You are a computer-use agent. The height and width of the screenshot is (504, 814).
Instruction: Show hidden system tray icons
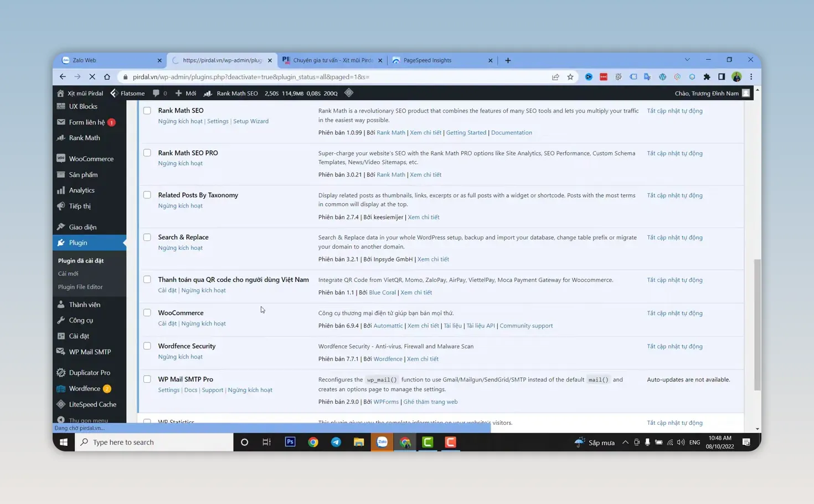click(x=625, y=442)
